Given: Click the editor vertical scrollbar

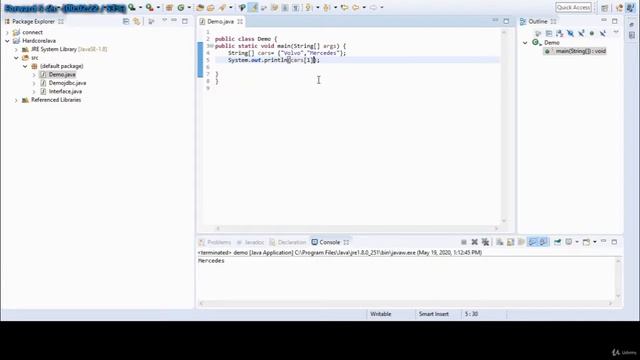Looking at the screenshot, I should (x=504, y=127).
